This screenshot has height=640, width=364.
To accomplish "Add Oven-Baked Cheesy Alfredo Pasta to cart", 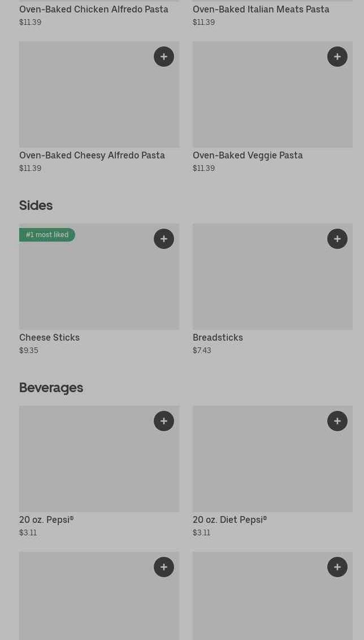I will click(x=164, y=57).
